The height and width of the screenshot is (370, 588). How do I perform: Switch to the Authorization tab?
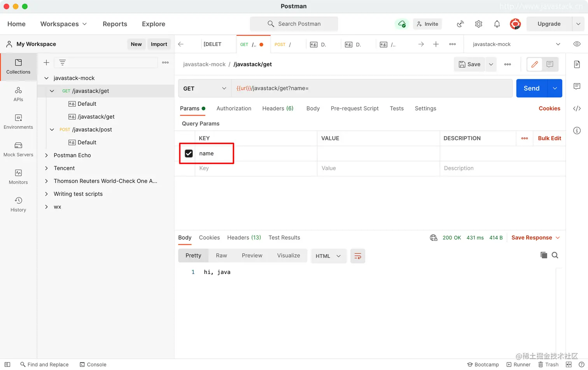click(234, 109)
